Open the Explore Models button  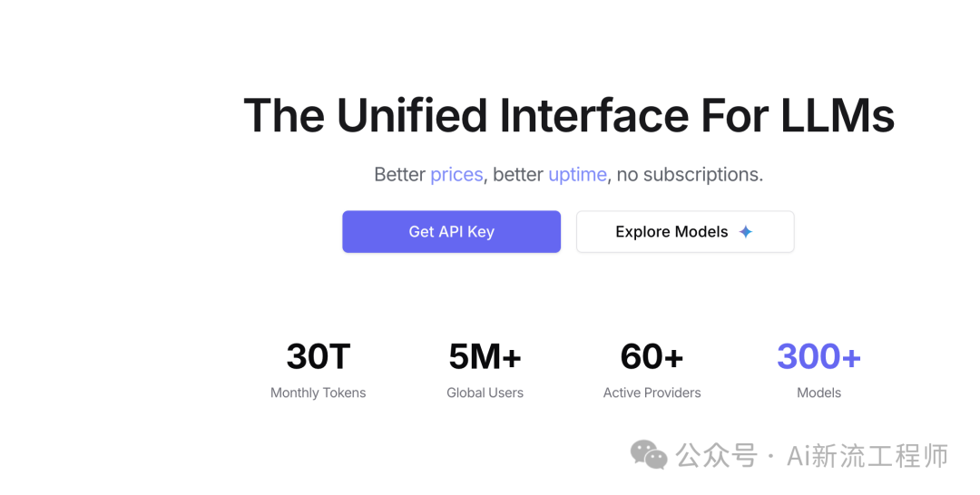coord(671,232)
